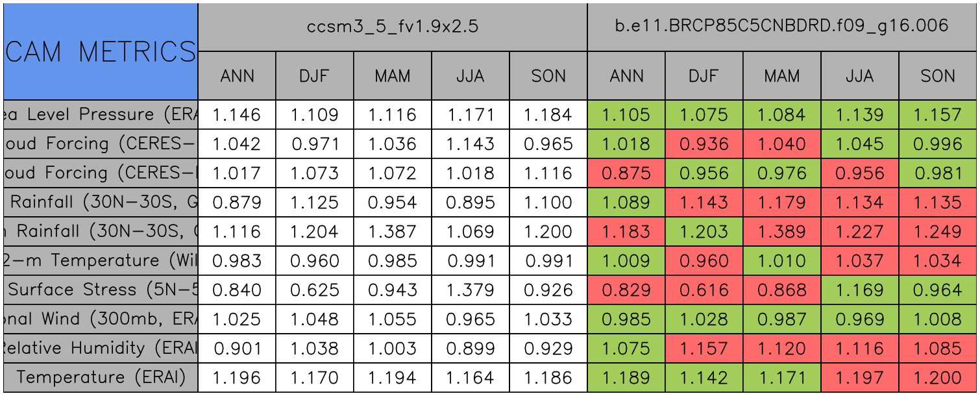This screenshot has height=396, width=980.
Task: Click the white cell showing 0.625
Action: point(315,290)
